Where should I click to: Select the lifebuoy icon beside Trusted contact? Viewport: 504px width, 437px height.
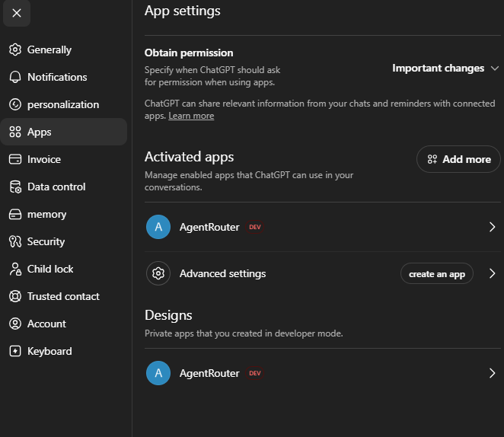pyautogui.click(x=15, y=296)
